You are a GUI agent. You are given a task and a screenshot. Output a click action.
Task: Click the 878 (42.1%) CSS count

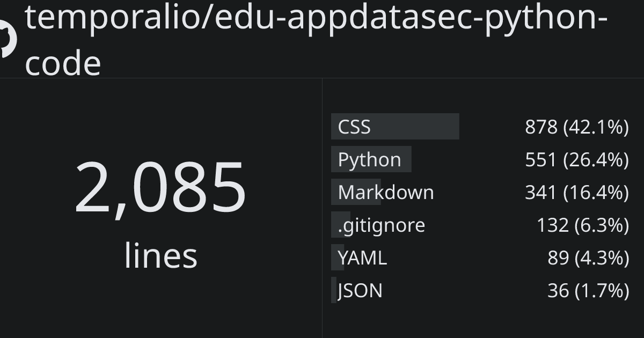coord(576,127)
